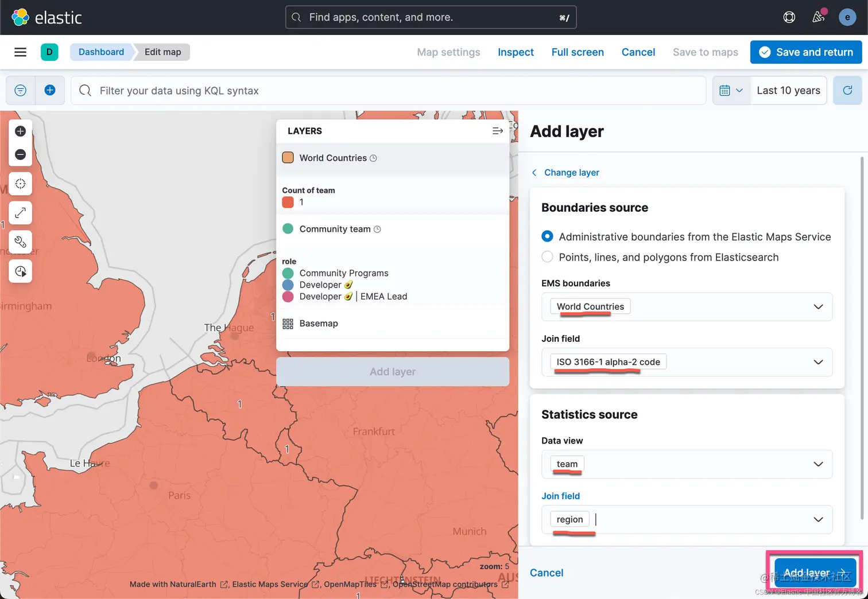
Task: Zoom out on the map
Action: 21,154
